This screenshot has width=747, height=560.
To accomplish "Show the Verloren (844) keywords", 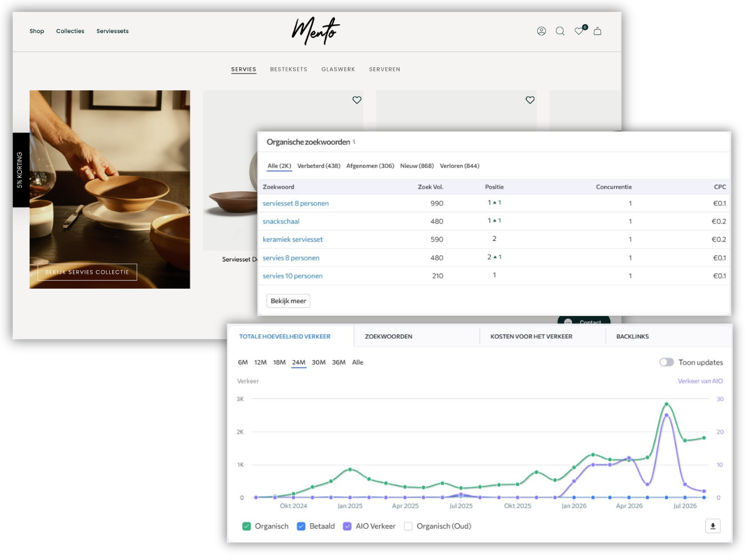I will tap(459, 166).
